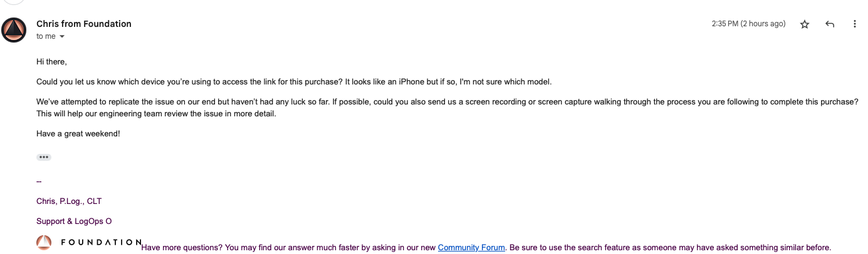Click the sender's Foundation avatar
This screenshot has height=254, width=868.
click(x=14, y=30)
